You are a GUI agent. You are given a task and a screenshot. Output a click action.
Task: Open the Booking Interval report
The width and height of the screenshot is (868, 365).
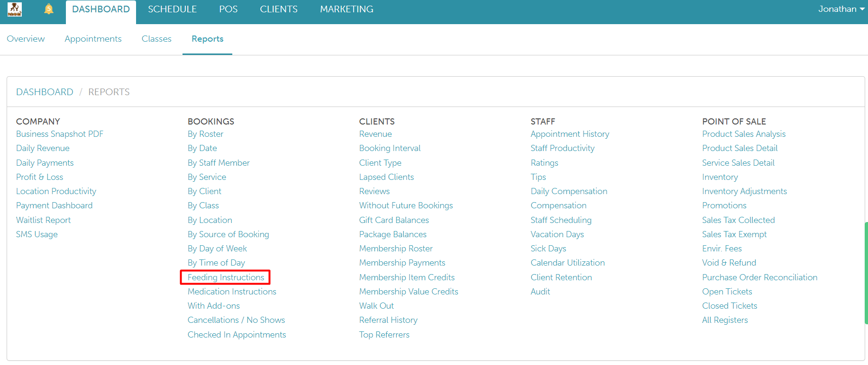point(390,148)
